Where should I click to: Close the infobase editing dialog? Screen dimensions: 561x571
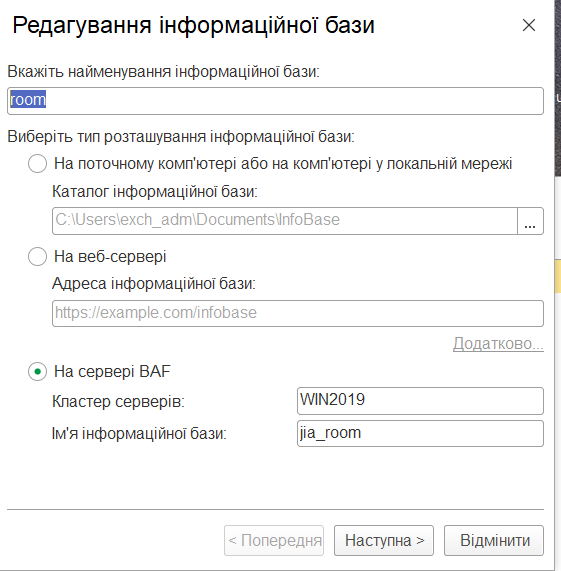tap(529, 25)
